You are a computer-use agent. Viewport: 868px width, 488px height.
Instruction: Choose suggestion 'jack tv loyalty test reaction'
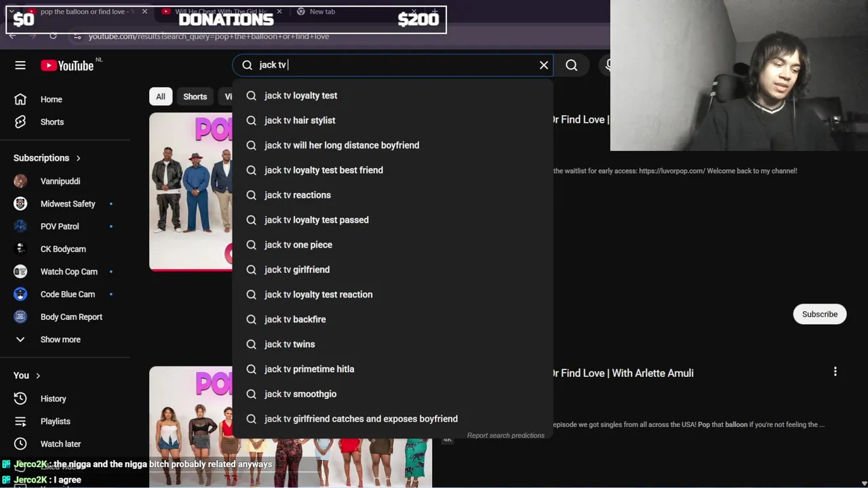[393, 294]
